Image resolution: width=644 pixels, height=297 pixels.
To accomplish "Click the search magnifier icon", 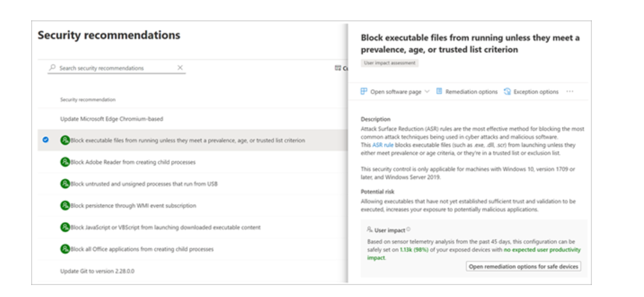I will point(52,68).
